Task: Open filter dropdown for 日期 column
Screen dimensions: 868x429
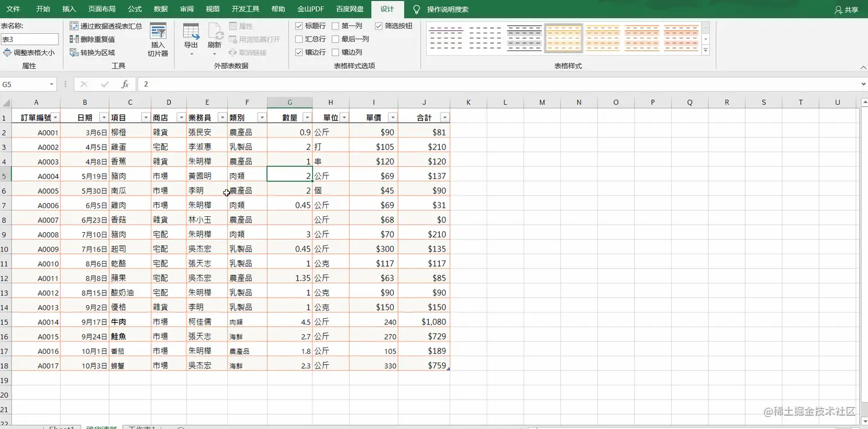Action: click(x=104, y=118)
